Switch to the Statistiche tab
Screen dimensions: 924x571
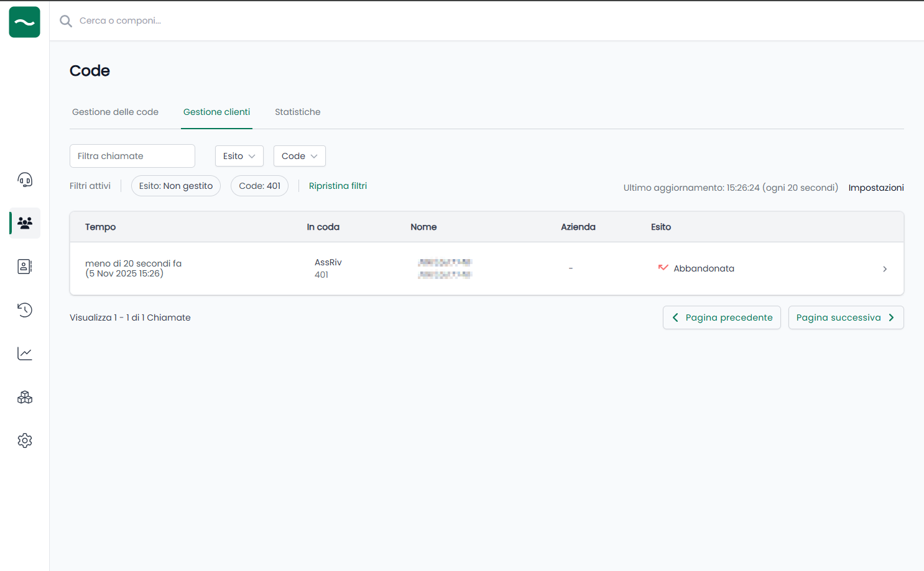[297, 112]
